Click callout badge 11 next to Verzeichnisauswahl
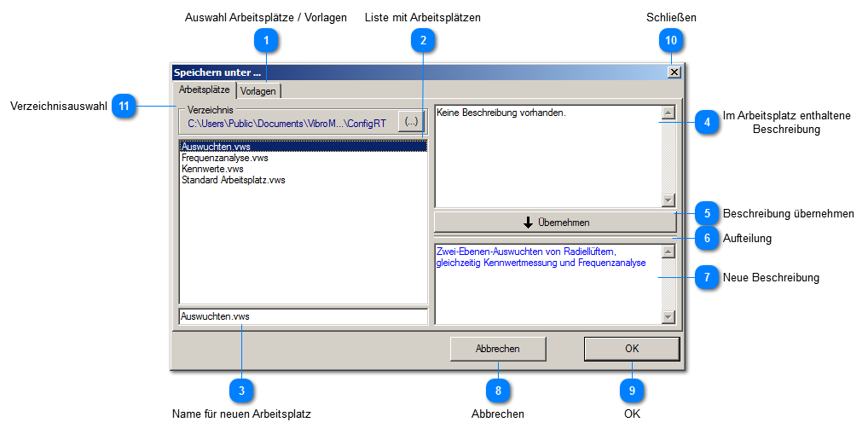 click(x=124, y=106)
